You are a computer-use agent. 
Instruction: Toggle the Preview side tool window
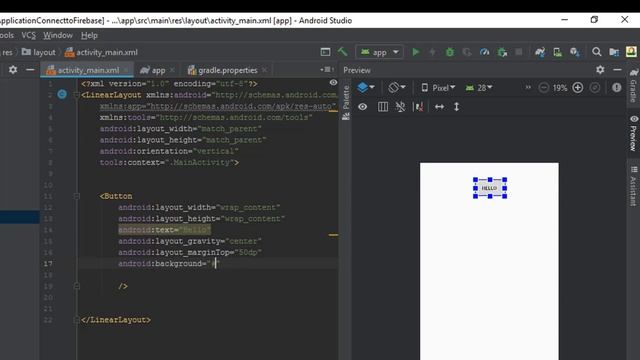tap(633, 133)
